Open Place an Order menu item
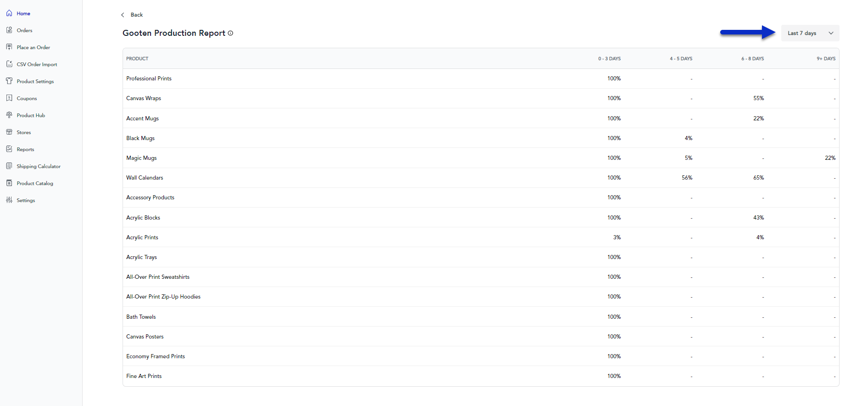The image size is (868, 406). tap(33, 47)
